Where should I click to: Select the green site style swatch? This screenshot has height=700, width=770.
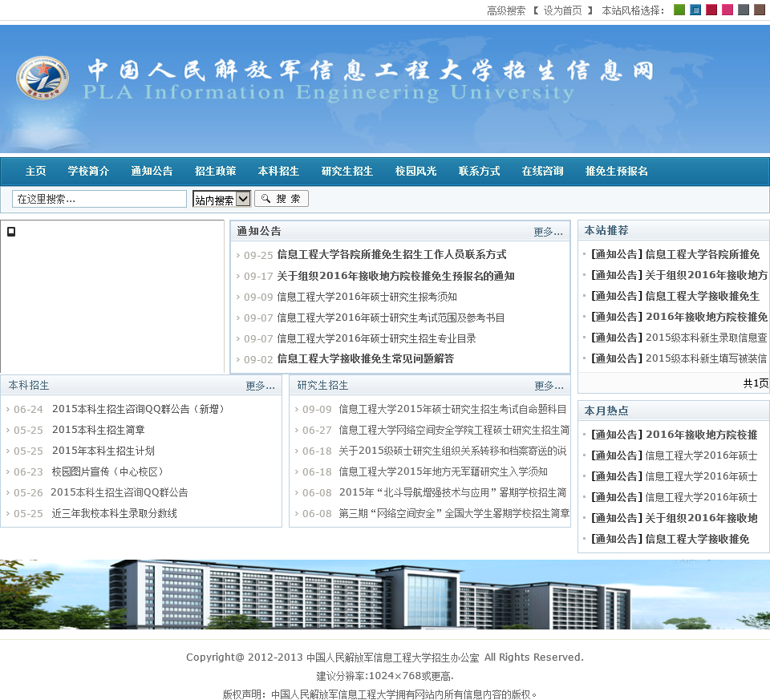679,10
